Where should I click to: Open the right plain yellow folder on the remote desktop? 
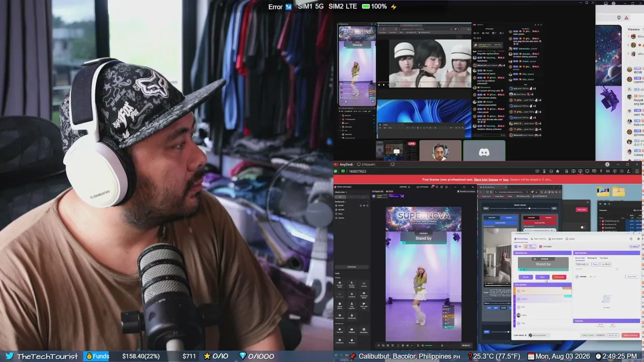click(619, 192)
